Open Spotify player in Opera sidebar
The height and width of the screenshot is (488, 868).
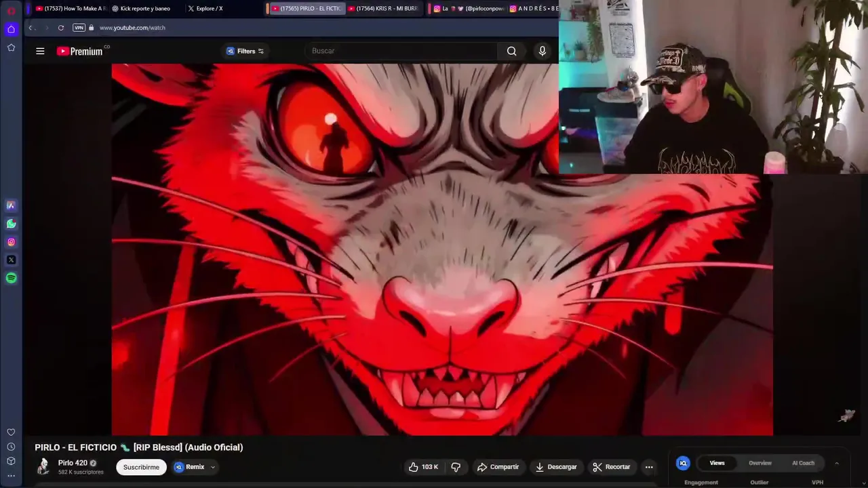(11, 278)
